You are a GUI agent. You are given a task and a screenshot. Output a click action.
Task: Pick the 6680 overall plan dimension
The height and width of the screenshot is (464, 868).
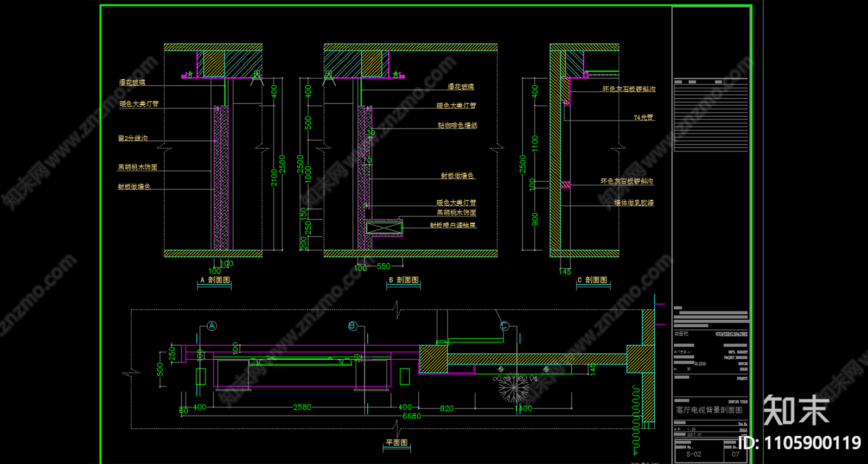click(412, 416)
